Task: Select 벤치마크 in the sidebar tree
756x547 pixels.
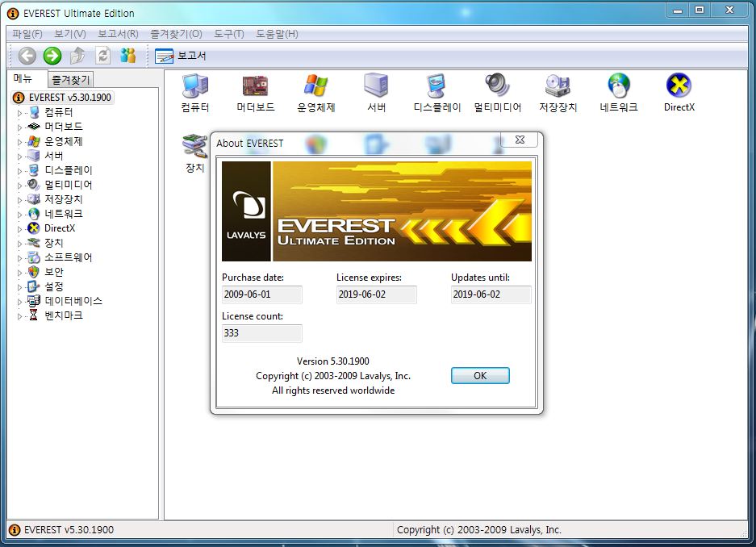Action: coord(64,315)
